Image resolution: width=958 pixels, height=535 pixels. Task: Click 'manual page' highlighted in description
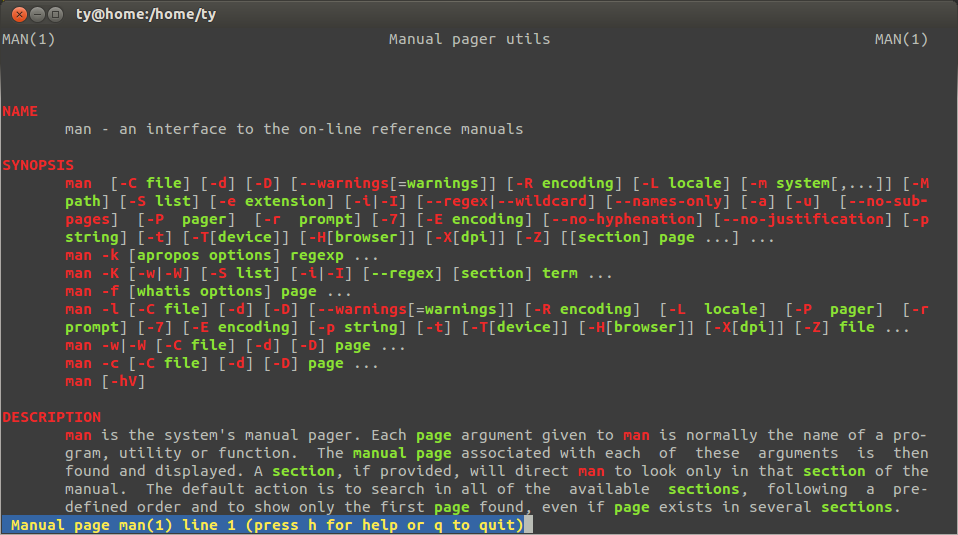402,453
